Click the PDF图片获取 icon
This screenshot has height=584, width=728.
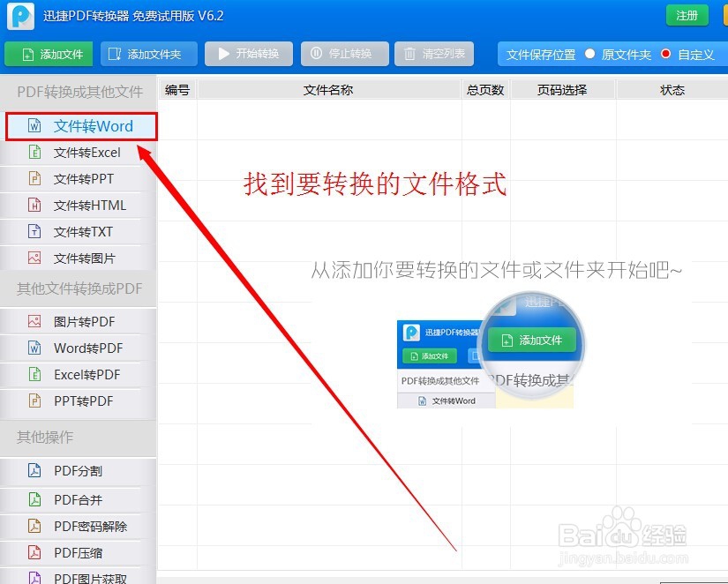pos(34,578)
